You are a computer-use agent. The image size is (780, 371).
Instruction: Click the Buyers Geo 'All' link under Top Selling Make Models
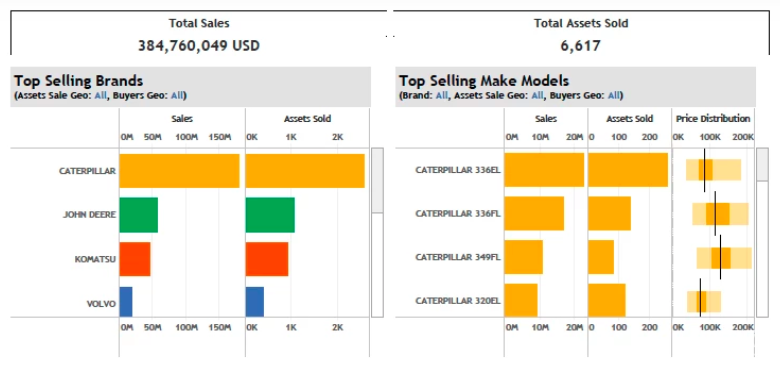(x=614, y=95)
